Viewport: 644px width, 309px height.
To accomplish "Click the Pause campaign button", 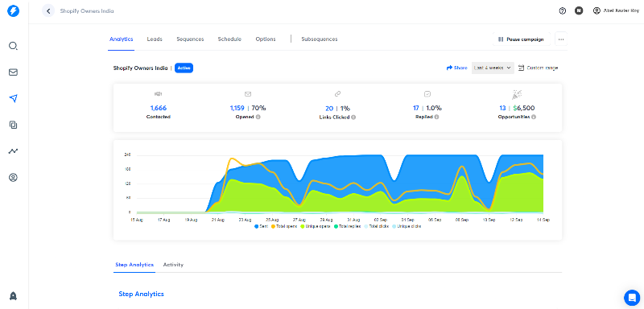I will pyautogui.click(x=521, y=39).
